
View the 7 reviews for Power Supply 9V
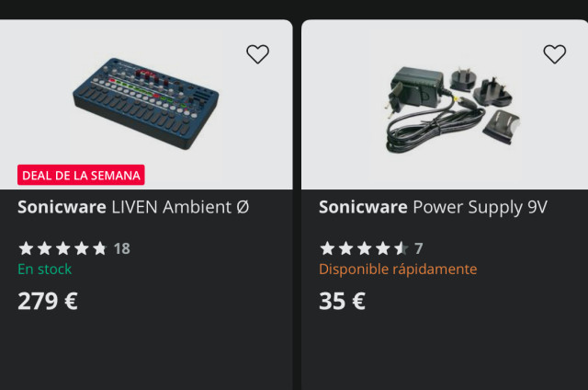419,248
